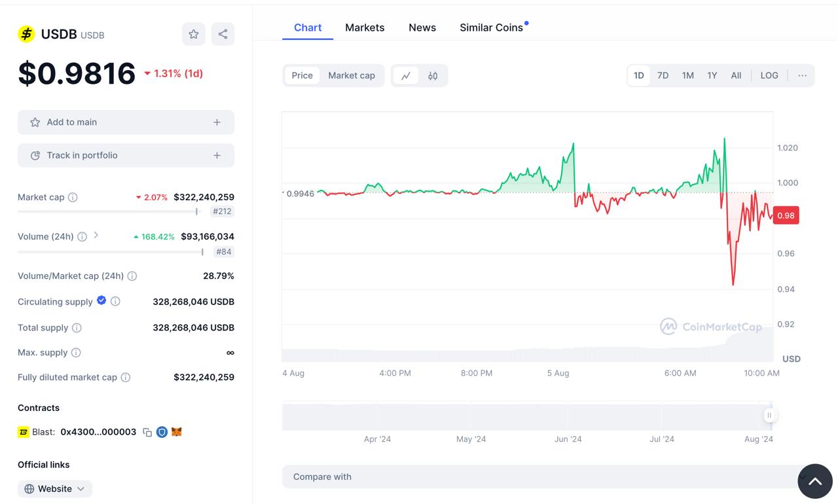838x504 pixels.
Task: Click the Jun '24 marker on range timeline
Action: coord(568,439)
